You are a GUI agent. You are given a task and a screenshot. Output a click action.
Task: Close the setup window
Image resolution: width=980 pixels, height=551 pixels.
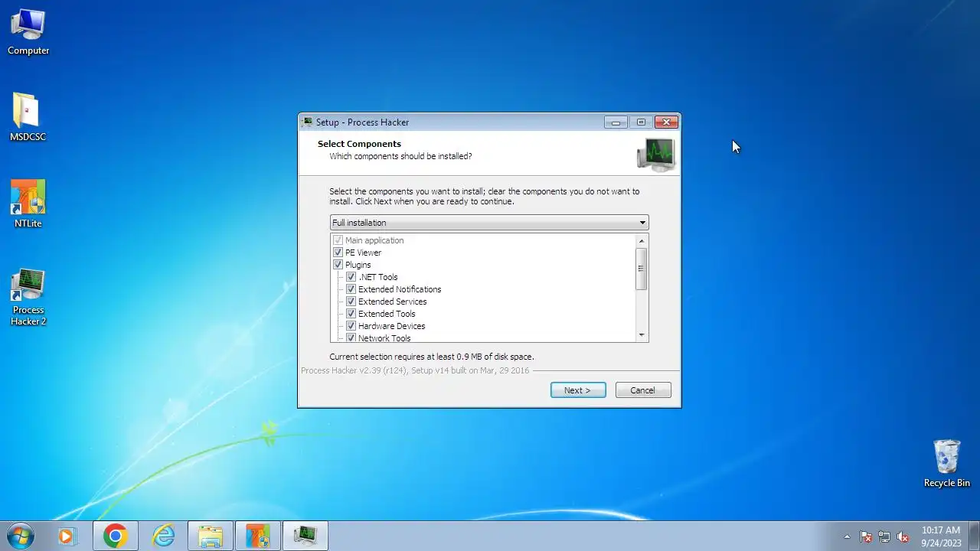(x=666, y=122)
